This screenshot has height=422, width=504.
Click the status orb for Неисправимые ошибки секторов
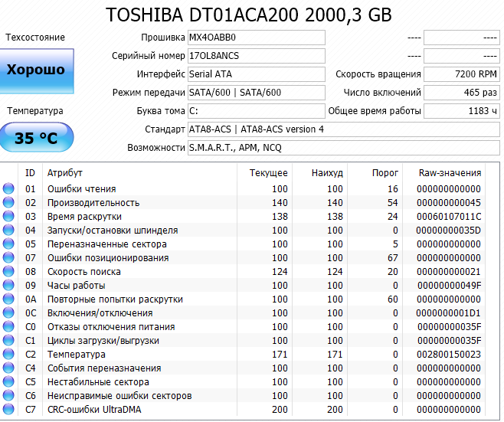8,396
